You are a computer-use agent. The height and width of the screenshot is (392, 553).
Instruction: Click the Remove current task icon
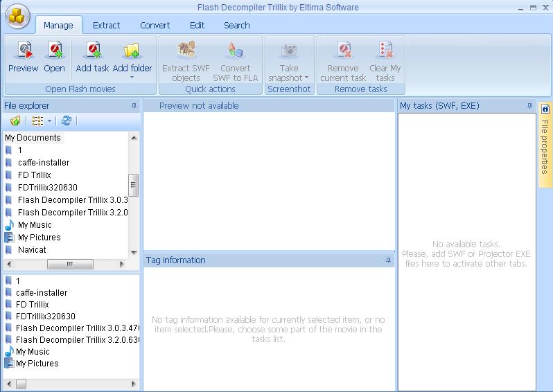[344, 50]
